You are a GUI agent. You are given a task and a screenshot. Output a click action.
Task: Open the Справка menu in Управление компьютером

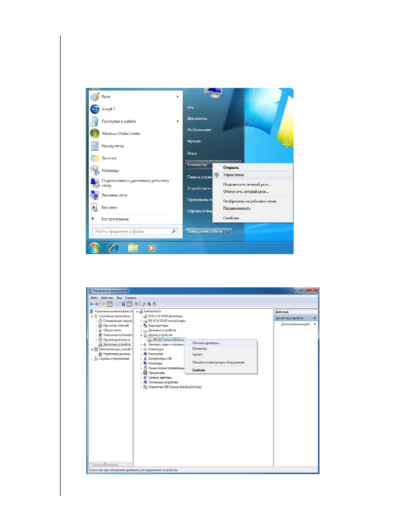tap(131, 298)
